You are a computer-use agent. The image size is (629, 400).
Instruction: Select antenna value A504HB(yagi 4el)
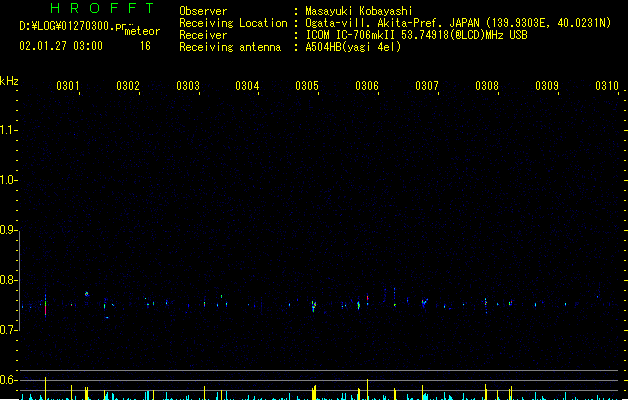click(353, 47)
